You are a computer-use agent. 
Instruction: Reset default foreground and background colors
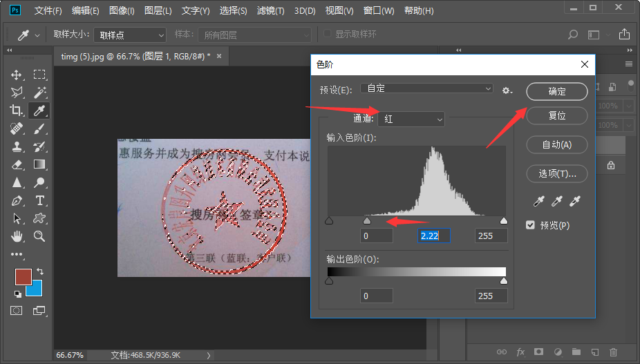click(17, 294)
